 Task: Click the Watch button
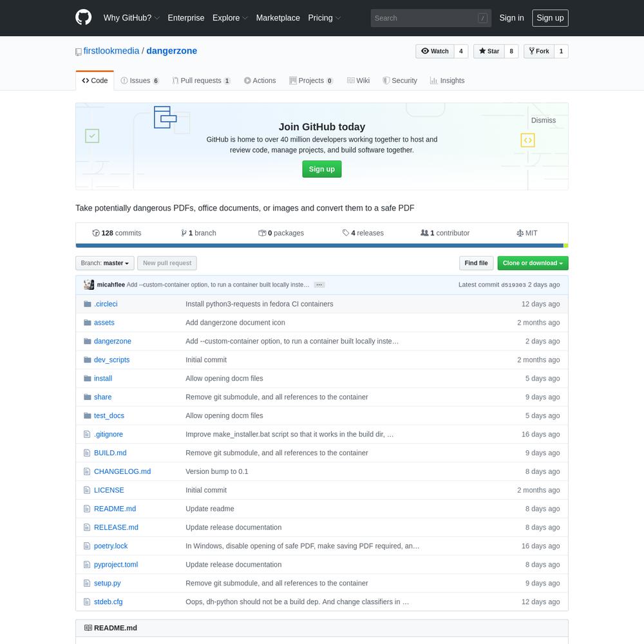[x=435, y=52]
